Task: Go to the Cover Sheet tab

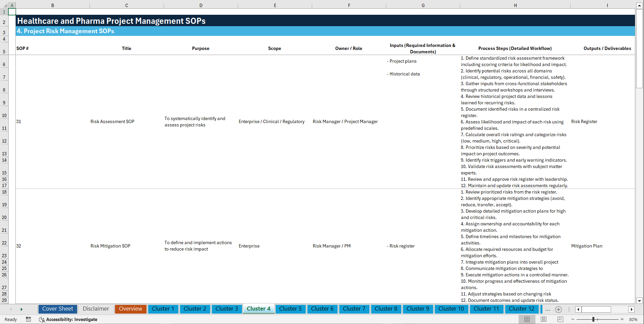Action: click(x=57, y=309)
